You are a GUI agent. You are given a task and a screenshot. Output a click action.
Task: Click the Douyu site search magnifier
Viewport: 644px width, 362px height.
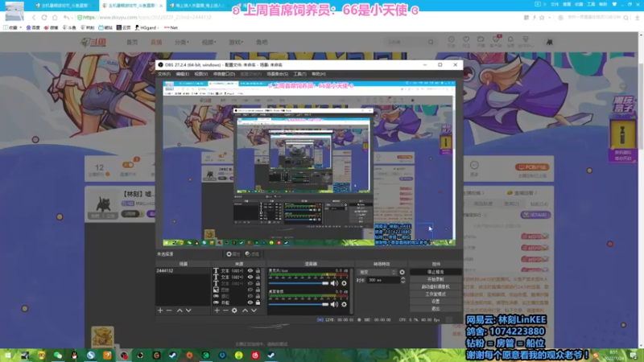point(431,42)
